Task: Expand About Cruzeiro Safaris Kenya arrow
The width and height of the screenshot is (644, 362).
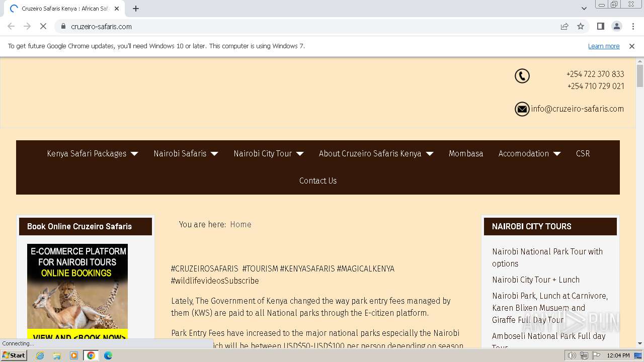Action: pyautogui.click(x=430, y=154)
